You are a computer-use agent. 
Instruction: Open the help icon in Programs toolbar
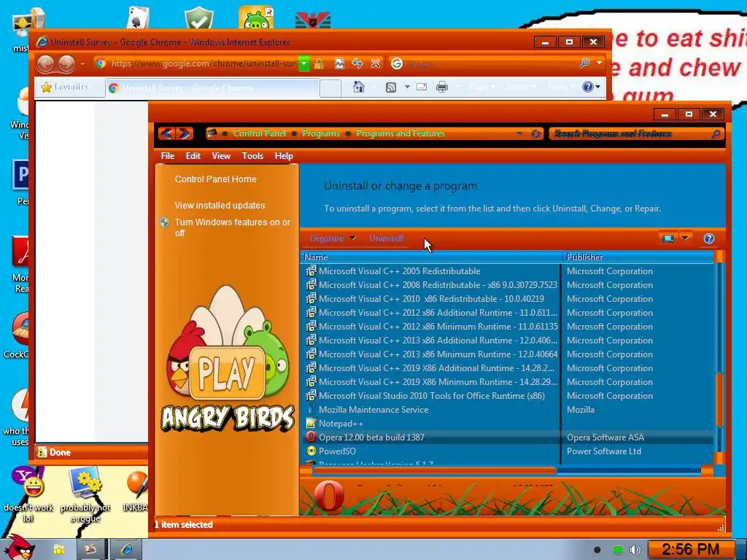click(709, 238)
